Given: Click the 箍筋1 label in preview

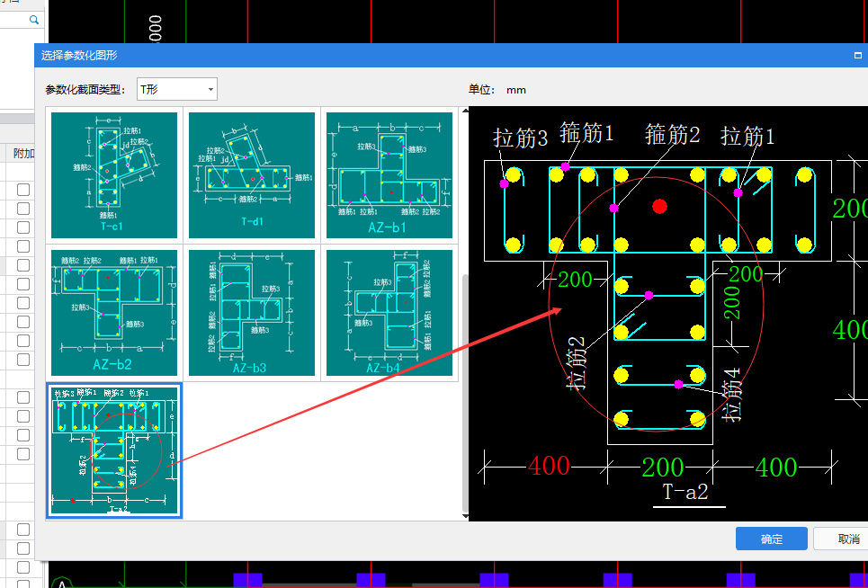Looking at the screenshot, I should [586, 133].
